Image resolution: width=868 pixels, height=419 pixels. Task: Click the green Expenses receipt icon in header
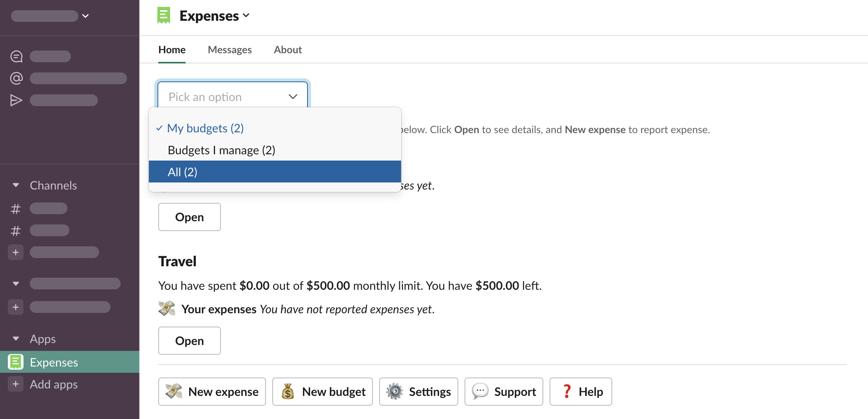[164, 16]
